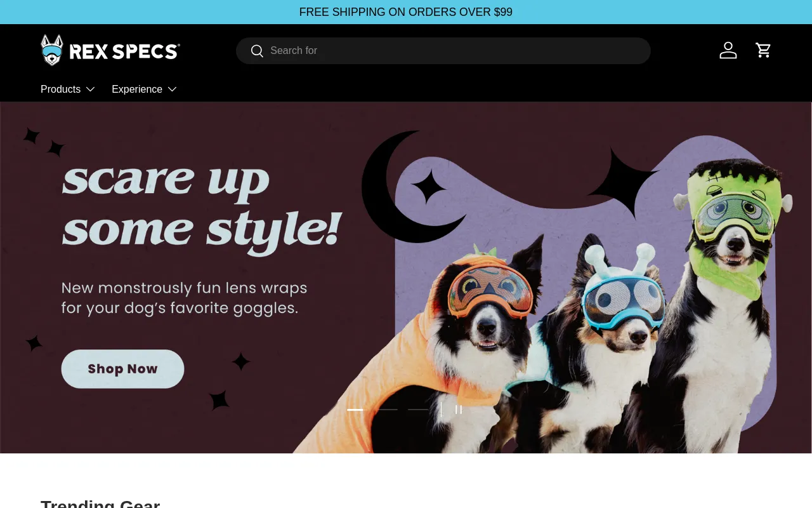Pause the hero slideshow

click(x=458, y=410)
